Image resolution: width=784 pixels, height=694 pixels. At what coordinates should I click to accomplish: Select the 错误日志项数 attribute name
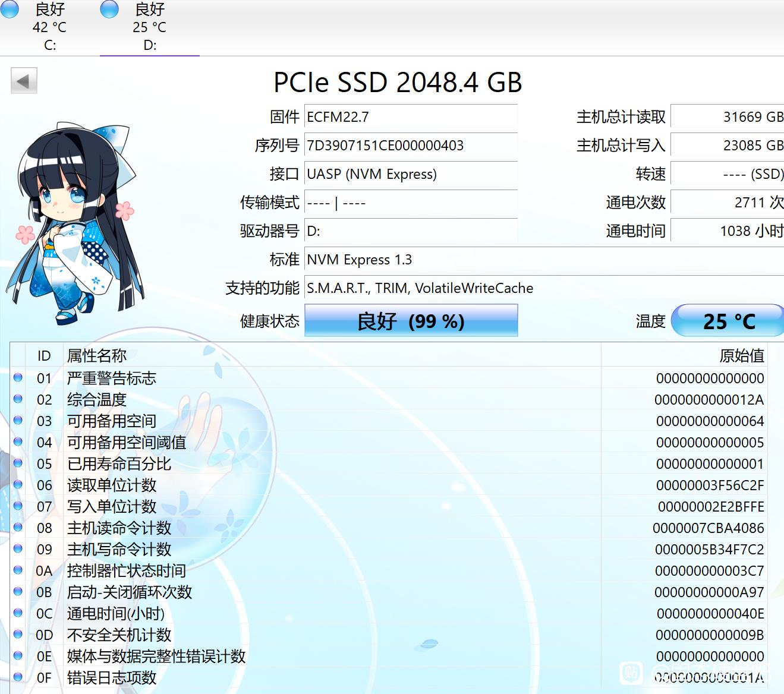pos(112,677)
